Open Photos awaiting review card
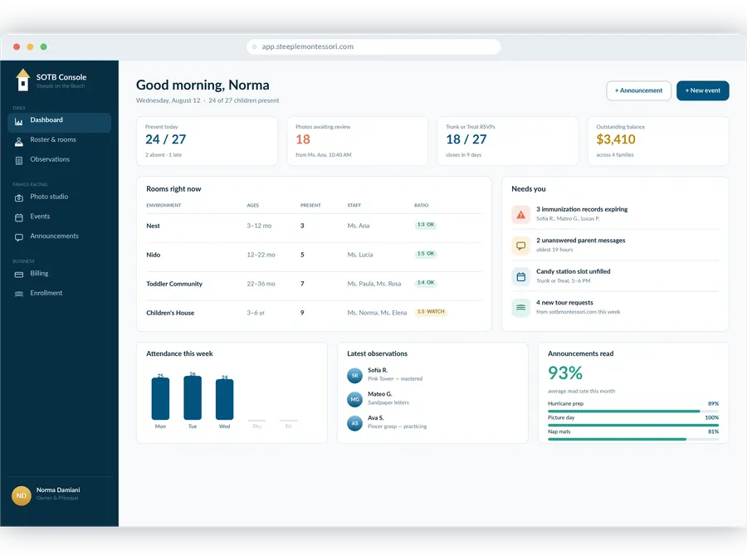This screenshot has width=747, height=560. click(x=357, y=141)
